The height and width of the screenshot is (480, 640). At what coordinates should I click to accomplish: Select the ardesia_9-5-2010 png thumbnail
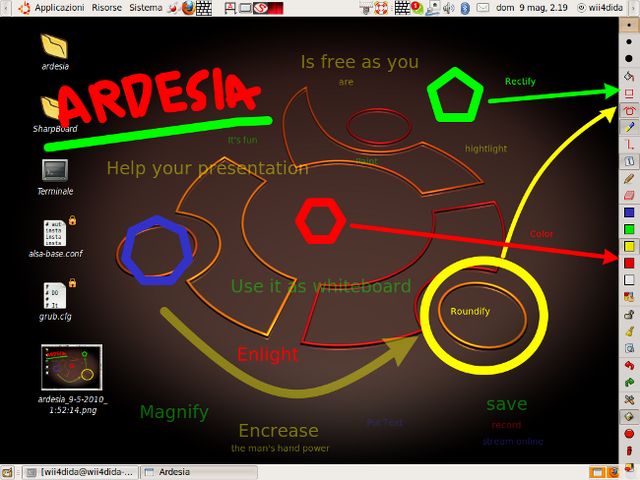coord(72,379)
